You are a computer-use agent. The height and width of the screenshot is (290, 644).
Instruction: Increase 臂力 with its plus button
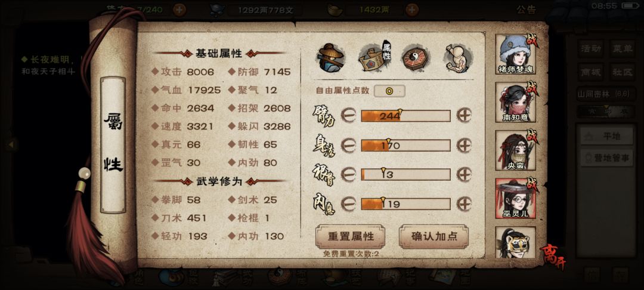(464, 116)
